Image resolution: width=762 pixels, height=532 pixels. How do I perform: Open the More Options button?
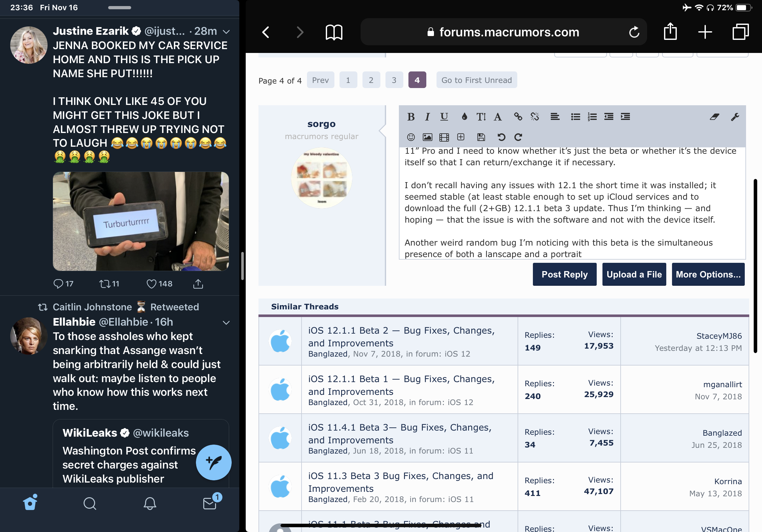(708, 274)
